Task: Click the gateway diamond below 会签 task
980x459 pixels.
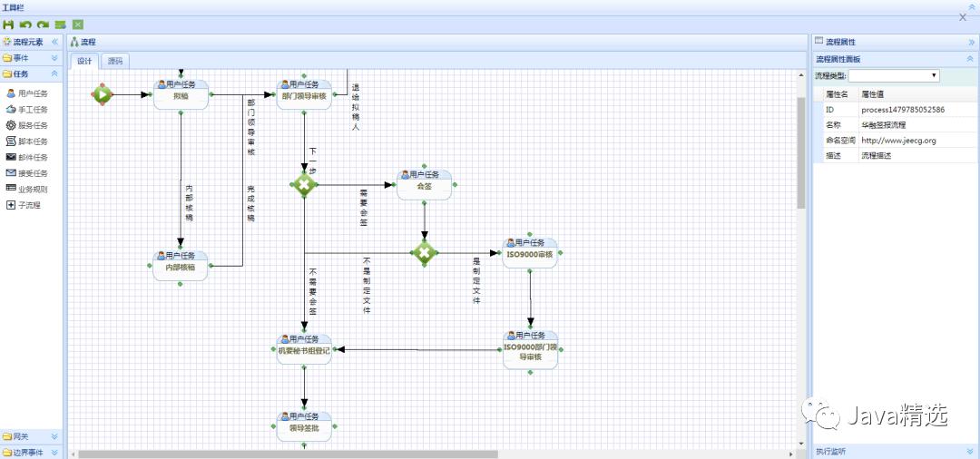Action: 425,253
